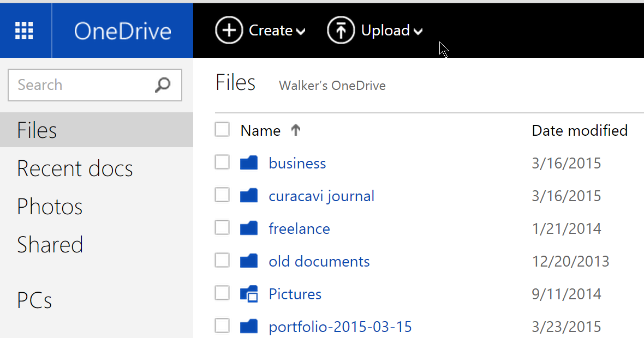Click the Name sort arrow icon
This screenshot has width=644, height=338.
pyautogui.click(x=296, y=130)
